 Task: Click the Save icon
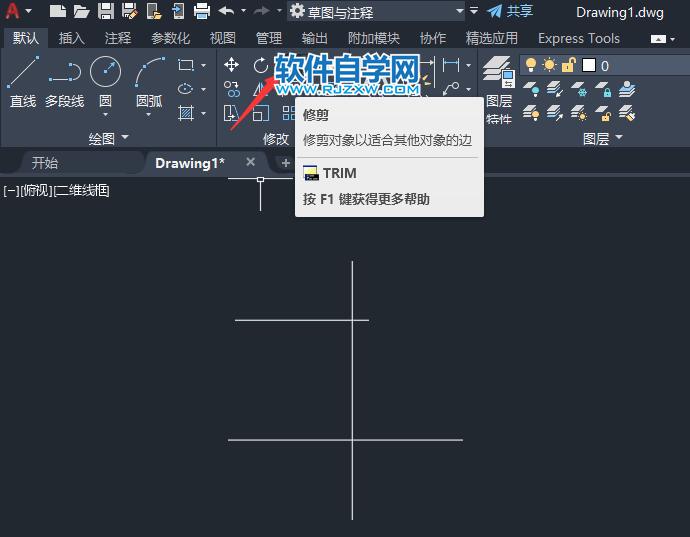coord(106,11)
